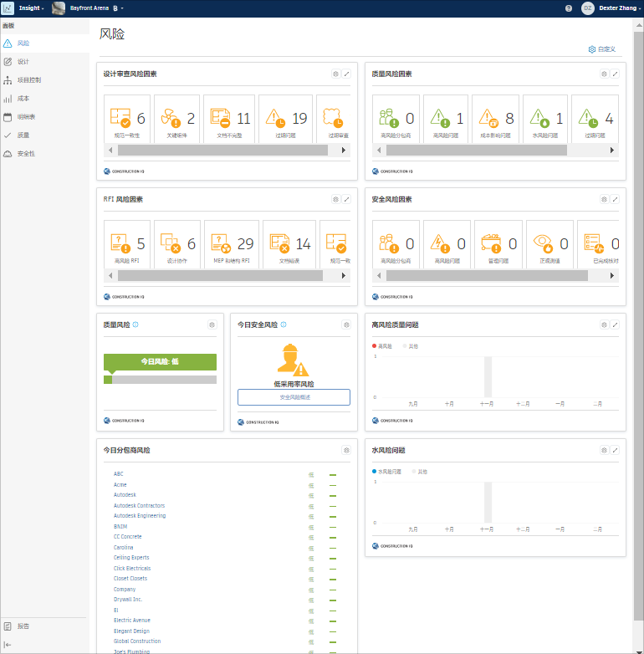
Task: Click the horizontal scrollbar thumb in RFI 风险因素
Action: click(x=220, y=276)
